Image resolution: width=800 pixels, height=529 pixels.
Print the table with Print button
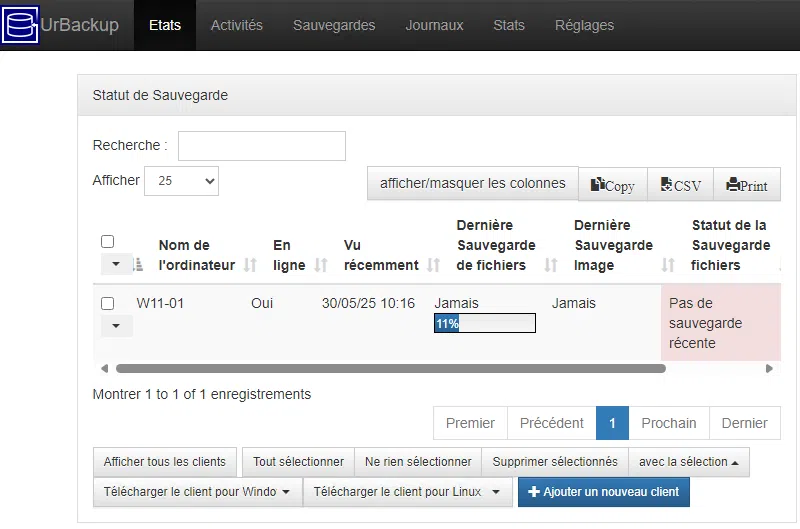point(747,185)
